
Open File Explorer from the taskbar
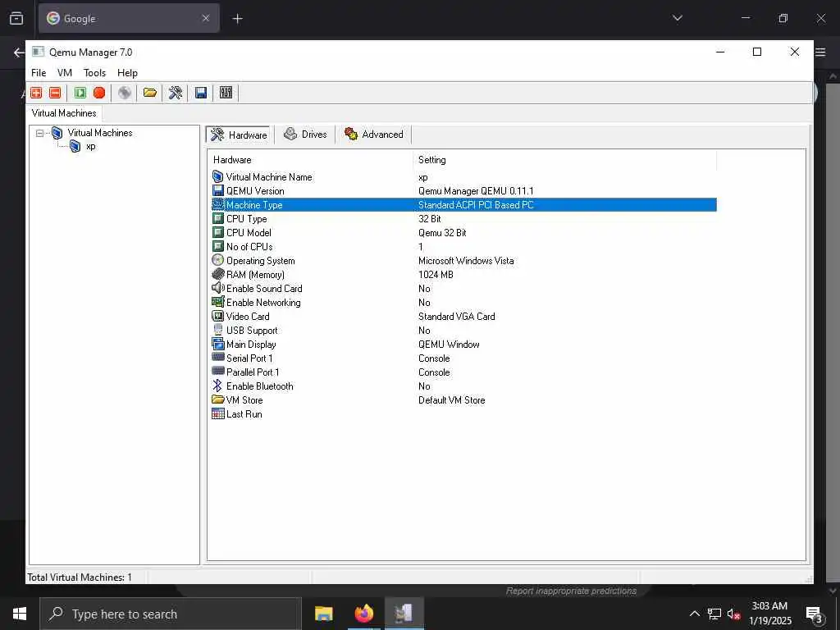pyautogui.click(x=323, y=614)
